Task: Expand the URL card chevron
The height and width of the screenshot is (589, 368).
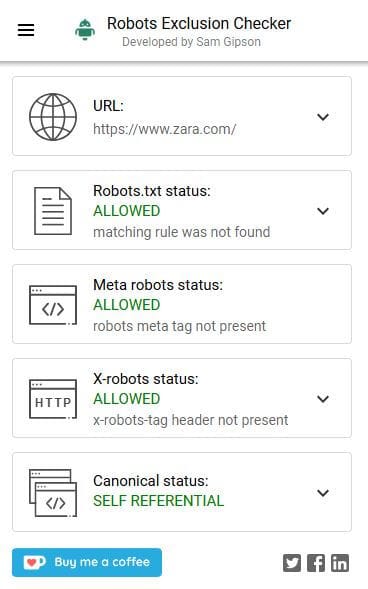Action: (x=323, y=117)
